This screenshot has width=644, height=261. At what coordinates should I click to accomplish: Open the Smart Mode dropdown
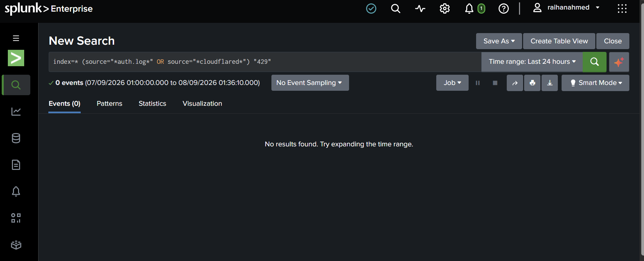[x=595, y=83]
